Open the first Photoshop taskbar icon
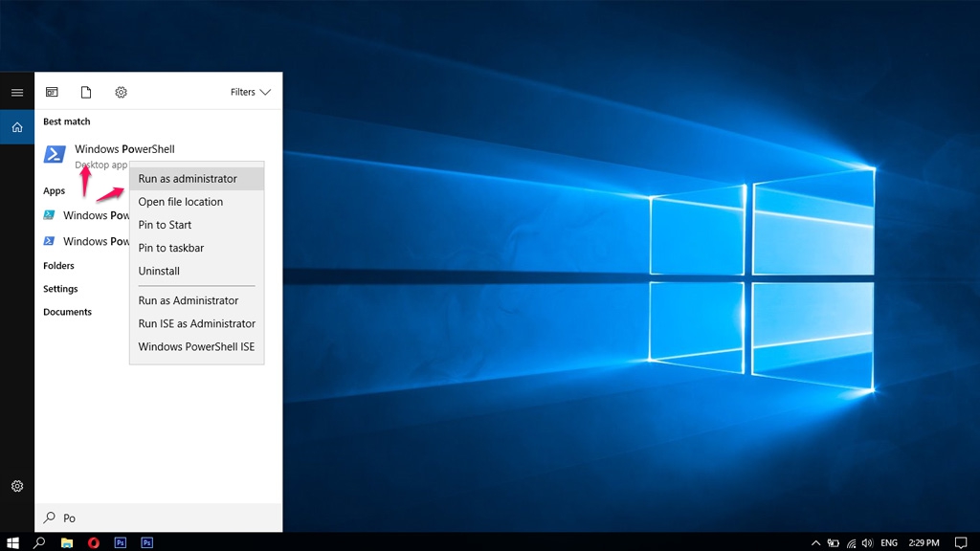 coord(120,542)
